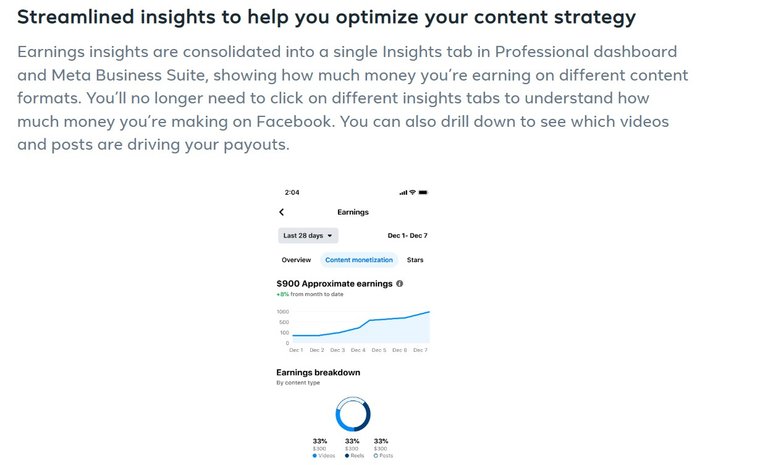Click the Videos legend dot
The width and height of the screenshot is (768, 465).
[314, 456]
